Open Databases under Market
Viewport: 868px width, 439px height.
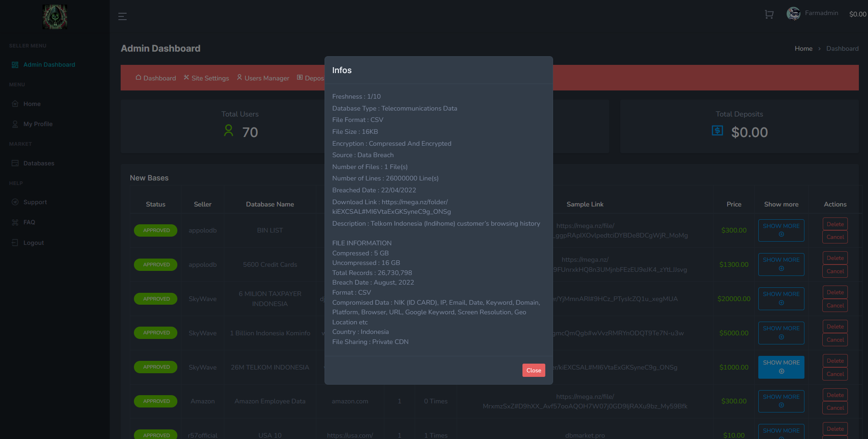pyautogui.click(x=39, y=163)
